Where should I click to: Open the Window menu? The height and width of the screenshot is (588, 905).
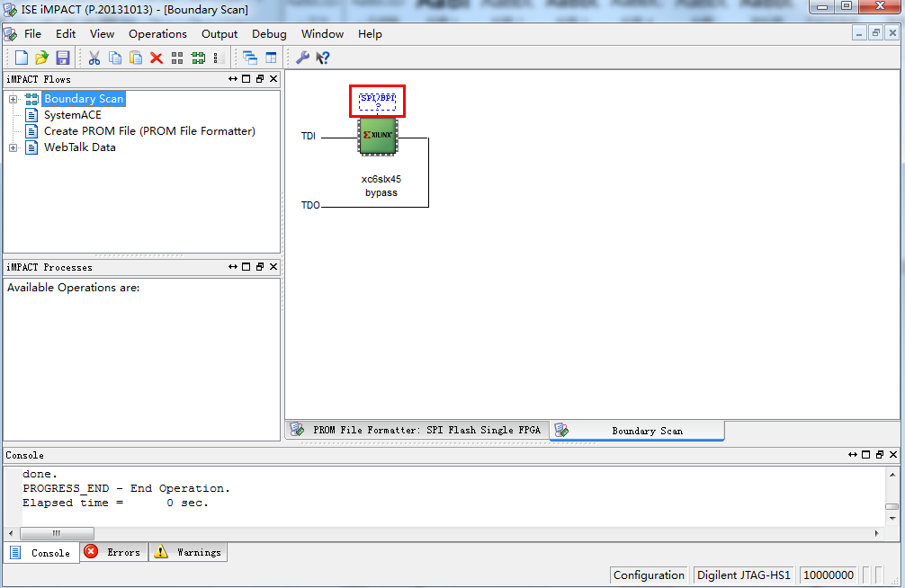322,34
